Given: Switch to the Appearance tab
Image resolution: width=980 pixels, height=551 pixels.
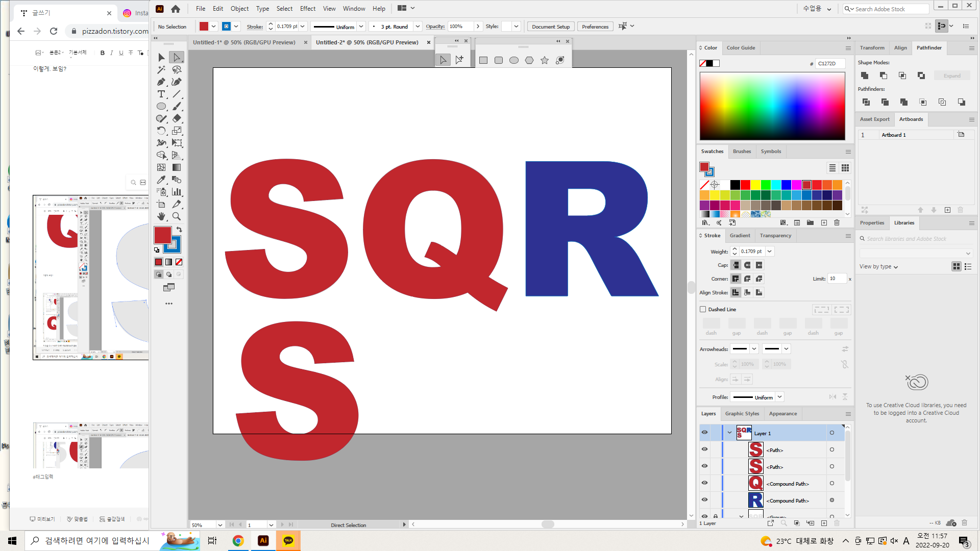Looking at the screenshot, I should coord(783,414).
